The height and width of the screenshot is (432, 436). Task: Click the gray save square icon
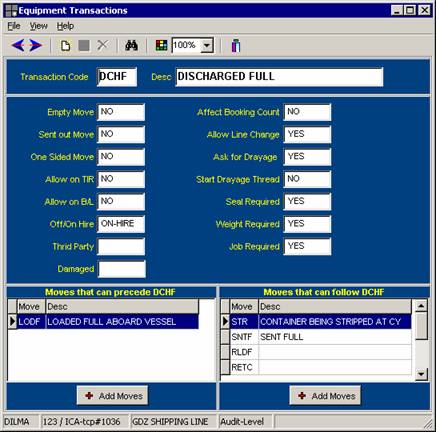[x=84, y=45]
